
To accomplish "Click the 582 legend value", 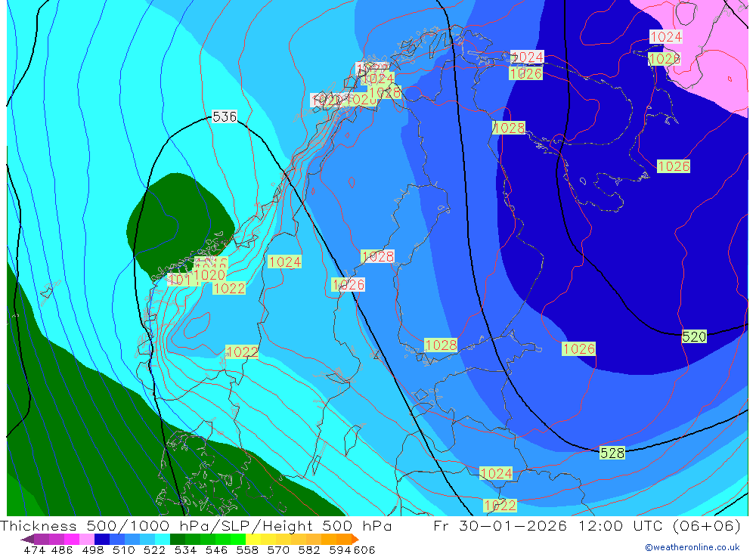I will [309, 550].
